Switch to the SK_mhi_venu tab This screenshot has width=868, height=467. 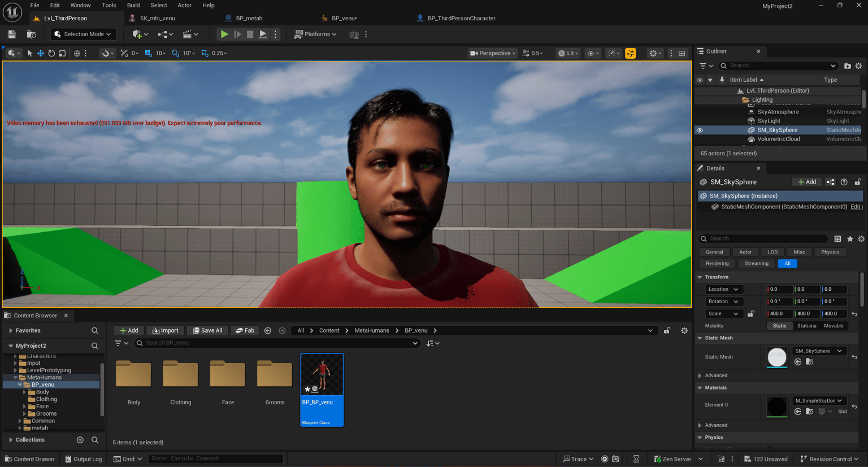[153, 18]
